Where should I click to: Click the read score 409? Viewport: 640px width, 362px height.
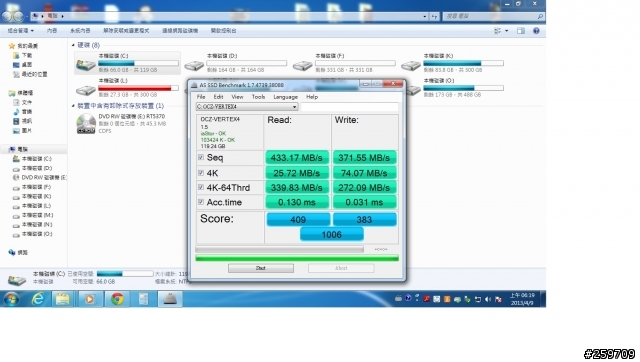(298, 220)
